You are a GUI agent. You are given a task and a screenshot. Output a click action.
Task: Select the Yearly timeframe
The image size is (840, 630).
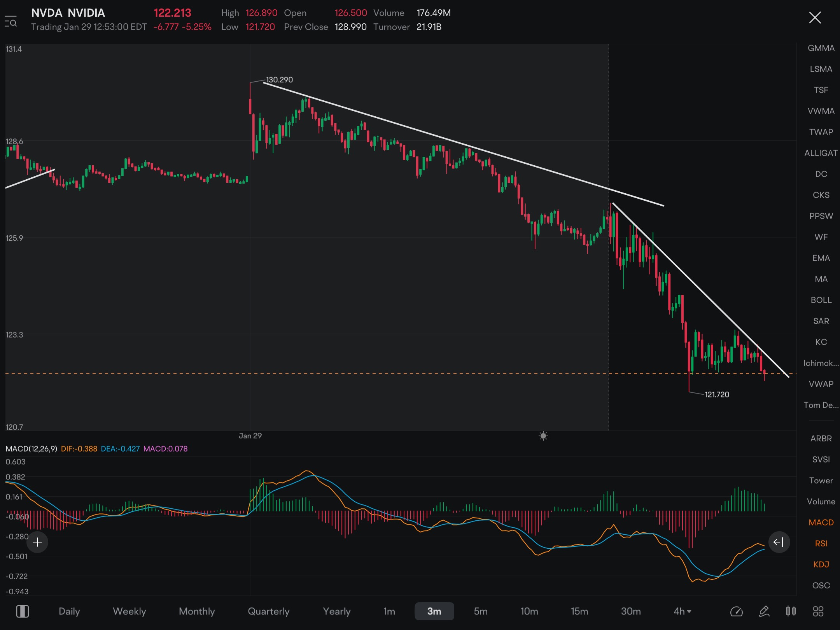(337, 611)
